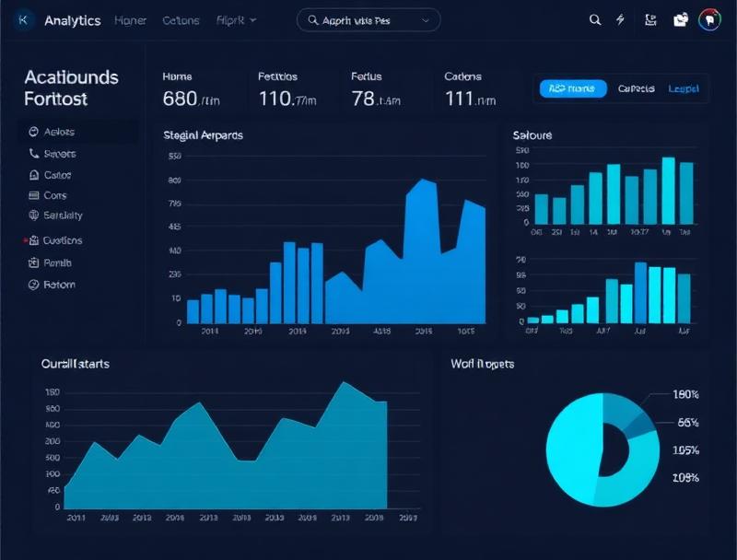Click the Leupel blue link

coord(684,88)
